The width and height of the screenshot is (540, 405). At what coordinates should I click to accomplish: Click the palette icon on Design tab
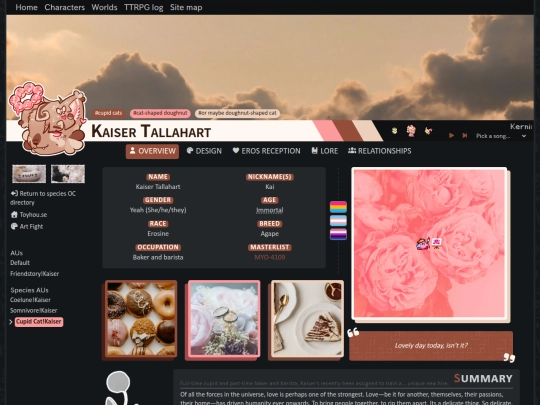tap(190, 150)
